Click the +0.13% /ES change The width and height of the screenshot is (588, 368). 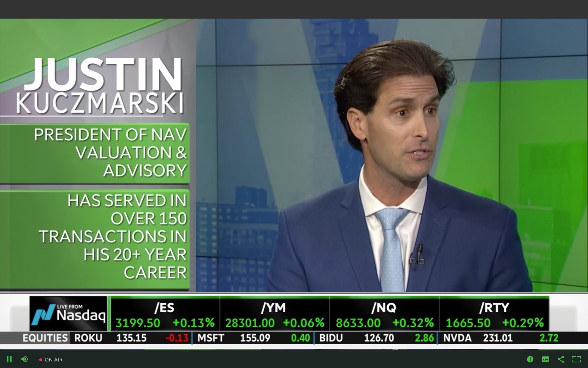(194, 323)
